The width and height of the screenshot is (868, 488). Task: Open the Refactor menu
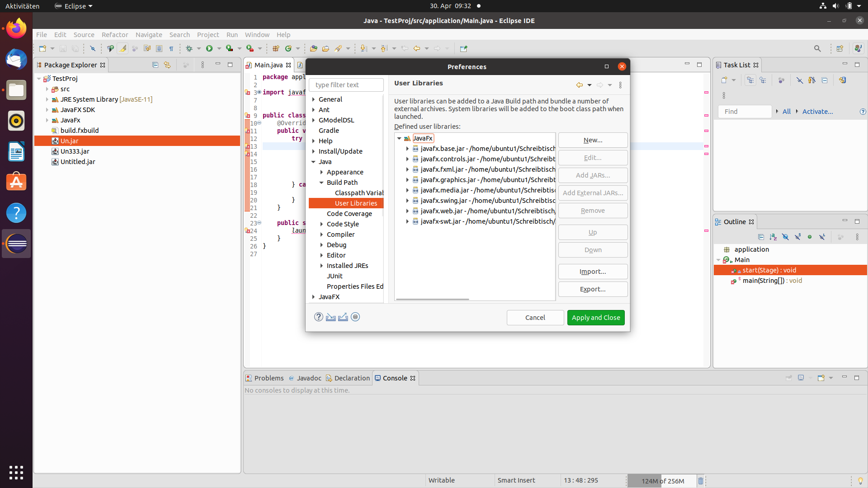click(115, 35)
